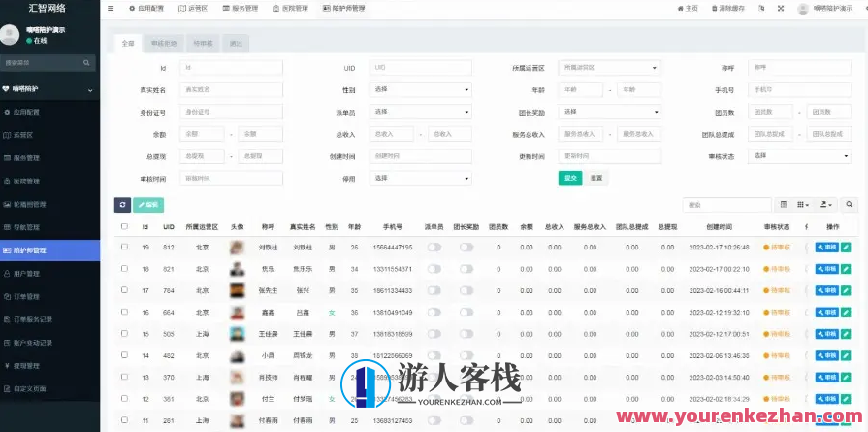Image resolution: width=868 pixels, height=432 pixels.
Task: Click the table 搜索 search input
Action: [x=726, y=205]
